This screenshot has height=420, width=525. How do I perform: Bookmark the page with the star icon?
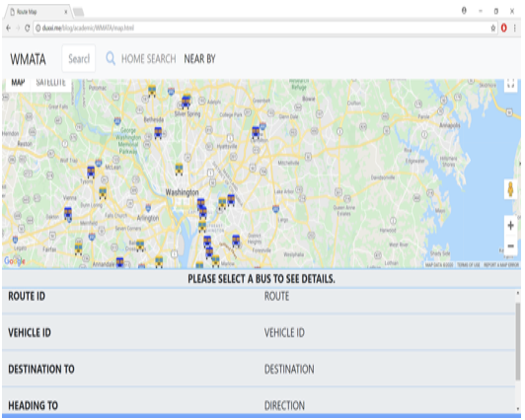click(x=492, y=29)
